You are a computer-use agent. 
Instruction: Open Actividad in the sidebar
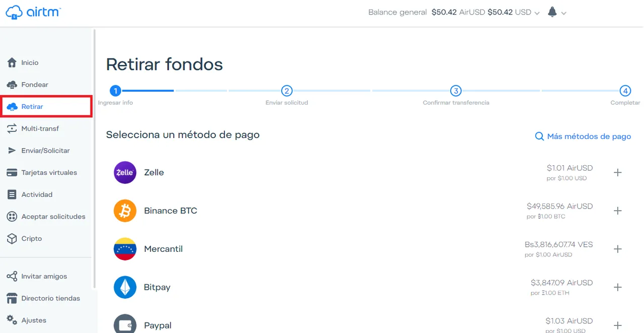pyautogui.click(x=37, y=194)
